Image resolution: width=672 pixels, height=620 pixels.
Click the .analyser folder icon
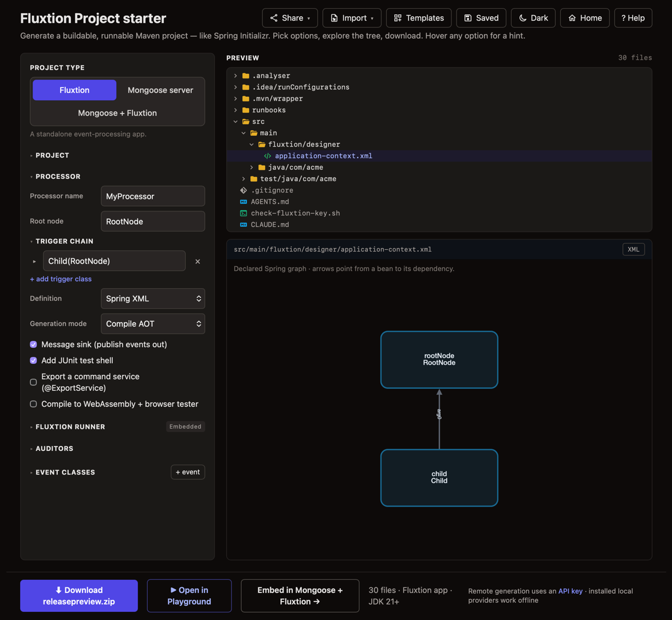click(246, 76)
